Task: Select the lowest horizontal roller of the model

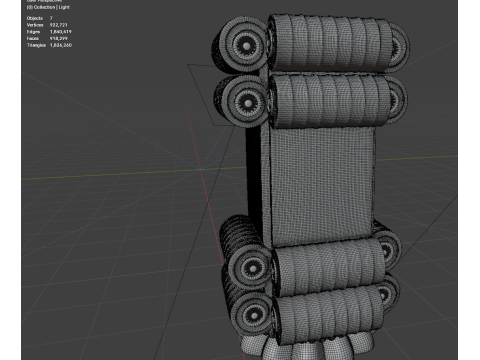Action: pos(328,315)
